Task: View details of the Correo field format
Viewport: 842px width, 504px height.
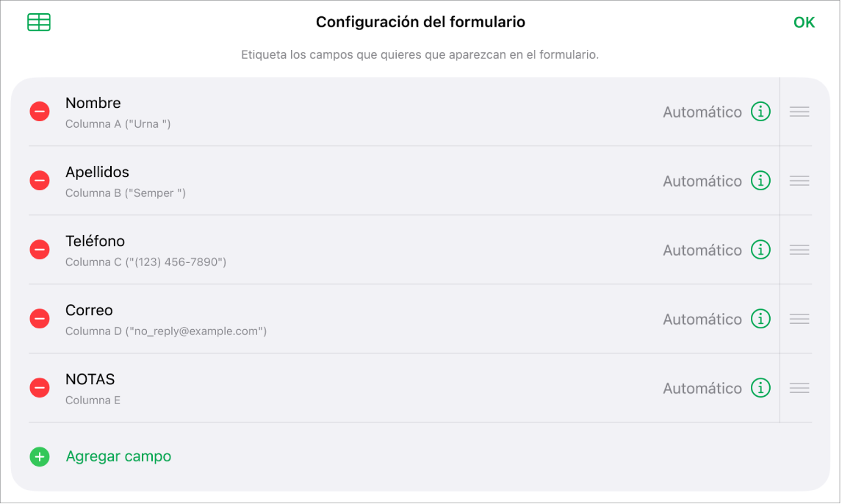Action: 760,318
